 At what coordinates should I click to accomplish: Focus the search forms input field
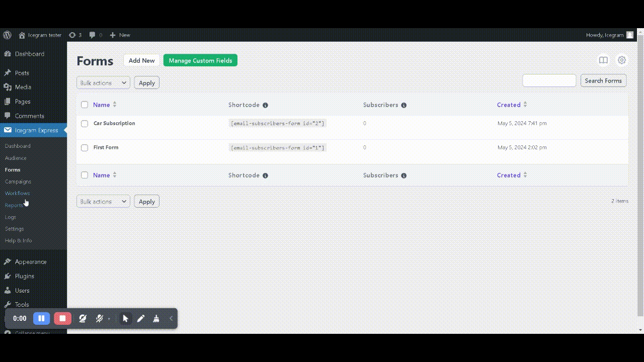(549, 80)
